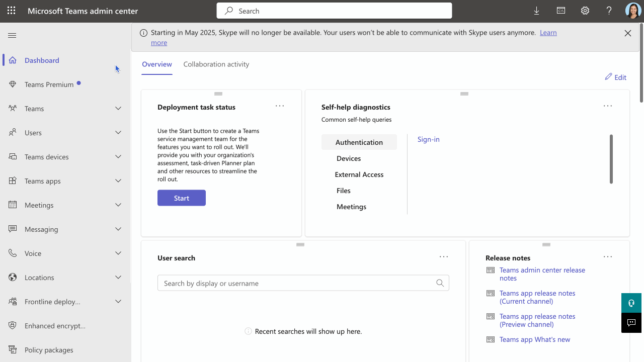Image resolution: width=644 pixels, height=362 pixels.
Task: Grab the Deployment task status drag handle
Action: click(218, 94)
